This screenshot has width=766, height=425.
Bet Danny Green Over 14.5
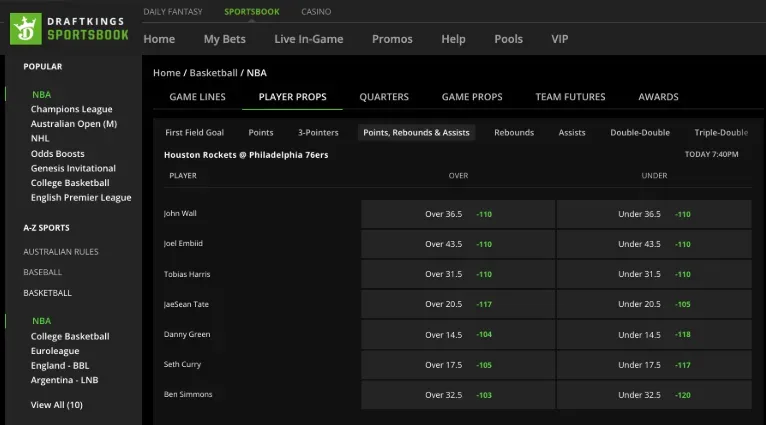[458, 335]
